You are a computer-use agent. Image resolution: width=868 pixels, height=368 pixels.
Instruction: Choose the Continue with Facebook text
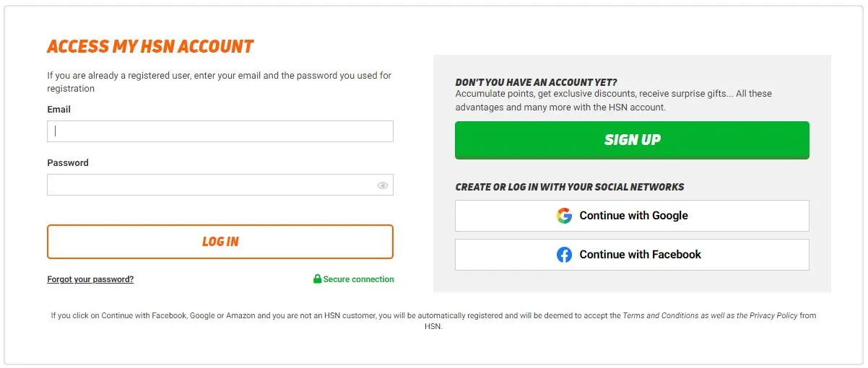[640, 255]
